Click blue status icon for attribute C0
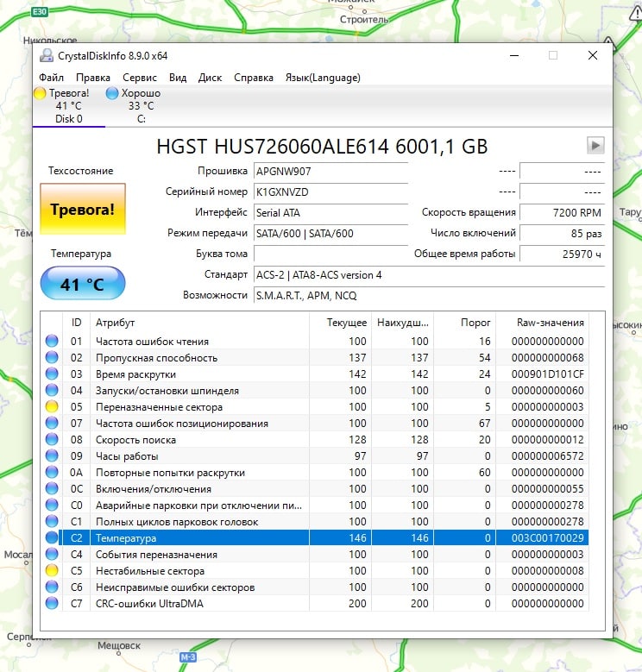Screen dimensions: 642x672 click(52, 506)
